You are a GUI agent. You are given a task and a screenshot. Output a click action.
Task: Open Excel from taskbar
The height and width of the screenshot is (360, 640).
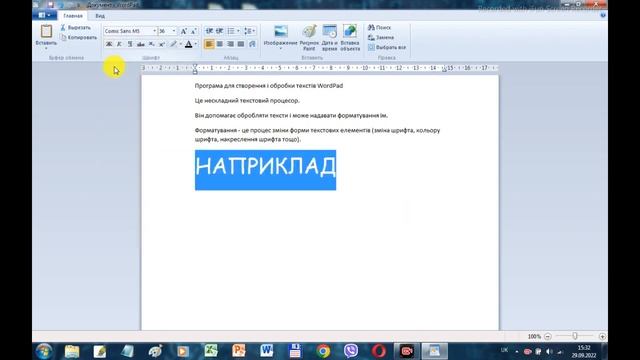[211, 351]
